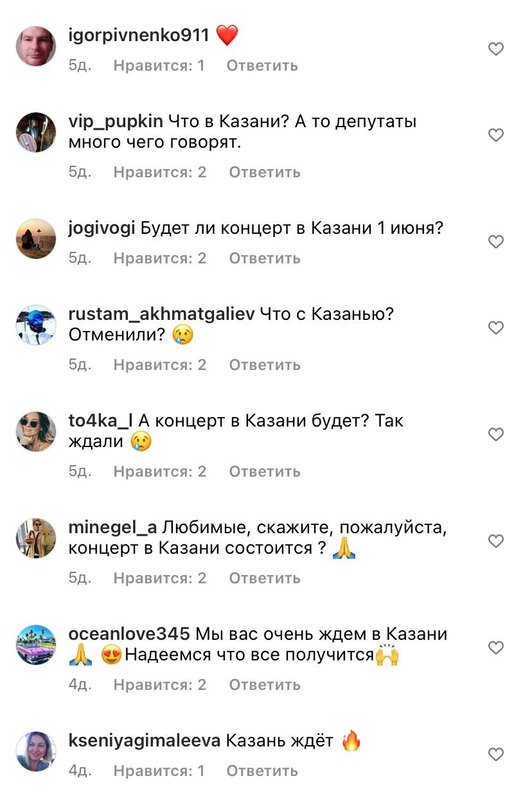Open the kseniyagimaleeva username link

tap(145, 741)
